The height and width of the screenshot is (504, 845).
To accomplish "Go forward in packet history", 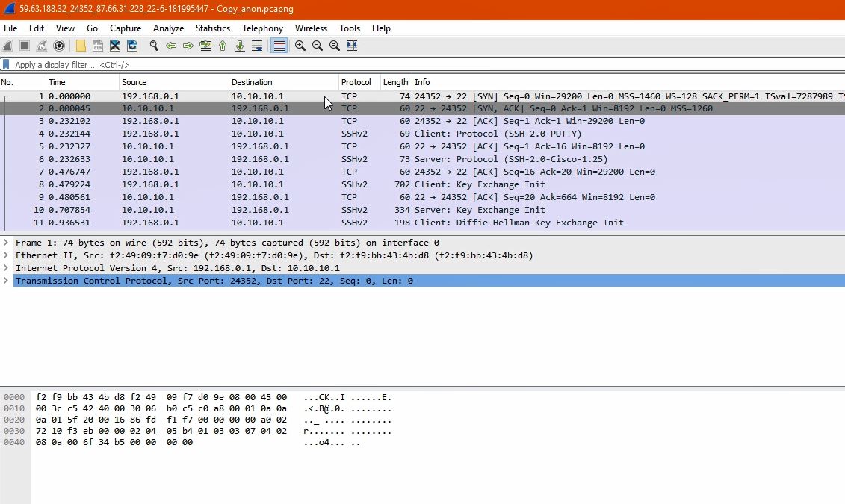I will [188, 46].
